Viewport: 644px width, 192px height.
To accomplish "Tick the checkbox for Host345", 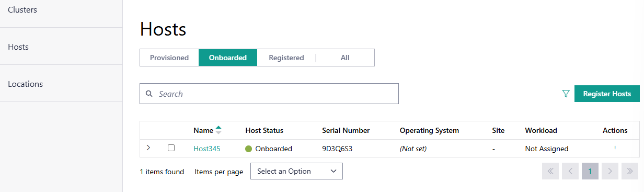I will click(171, 148).
